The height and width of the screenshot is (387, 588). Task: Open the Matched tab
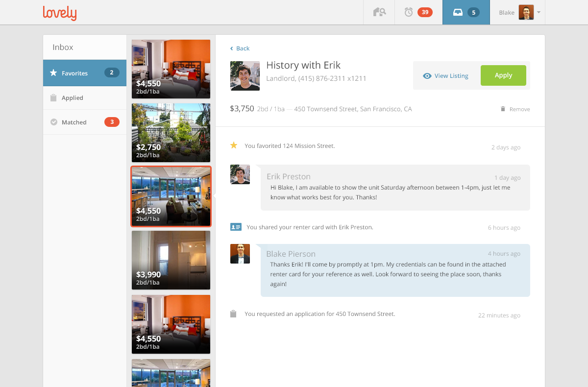(85, 122)
